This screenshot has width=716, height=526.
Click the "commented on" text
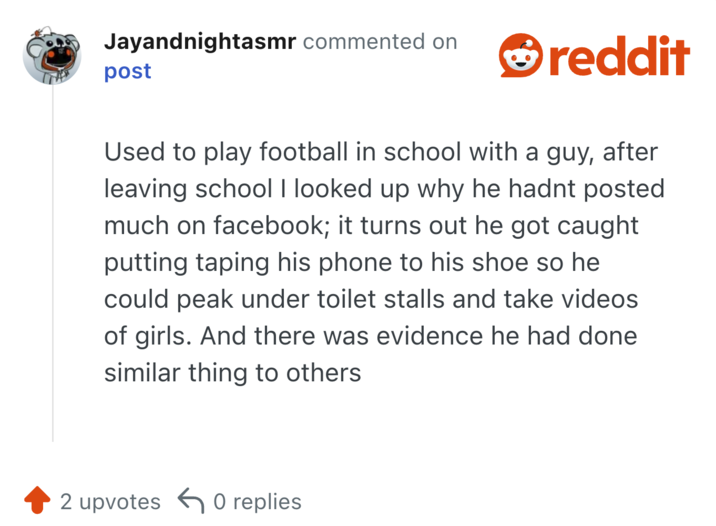pyautogui.click(x=380, y=42)
